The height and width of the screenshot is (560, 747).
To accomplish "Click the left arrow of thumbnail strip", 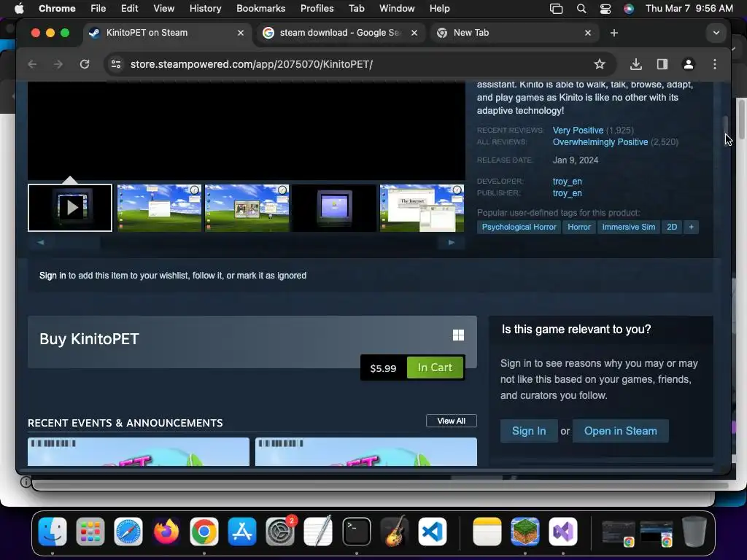I will click(41, 242).
